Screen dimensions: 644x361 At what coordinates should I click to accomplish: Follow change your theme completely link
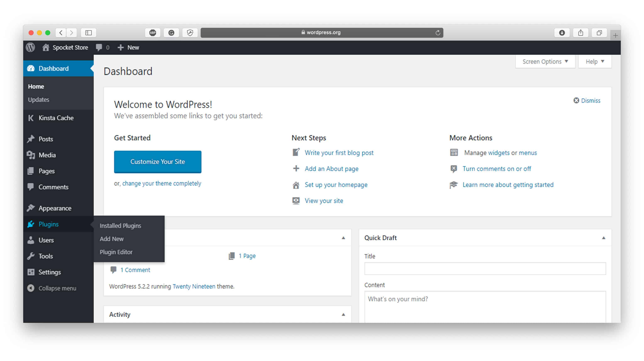[x=161, y=183]
